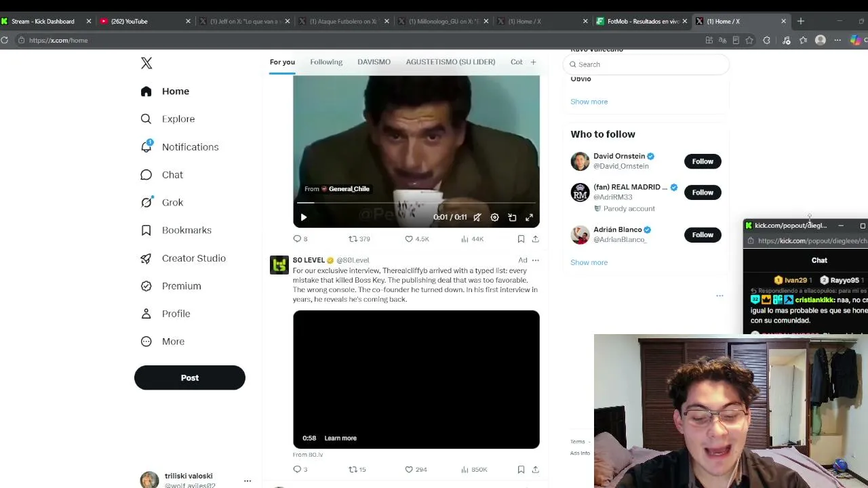Open Bookmarks in the sidebar
This screenshot has width=868, height=488.
pyautogui.click(x=176, y=230)
